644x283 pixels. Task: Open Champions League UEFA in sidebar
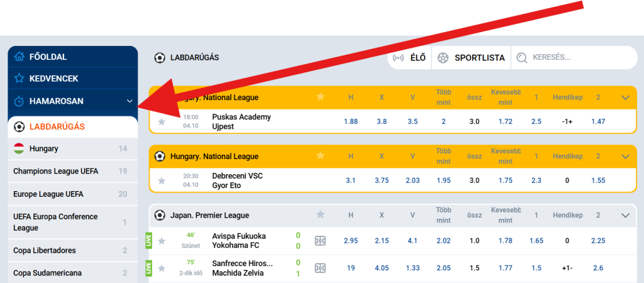55,171
